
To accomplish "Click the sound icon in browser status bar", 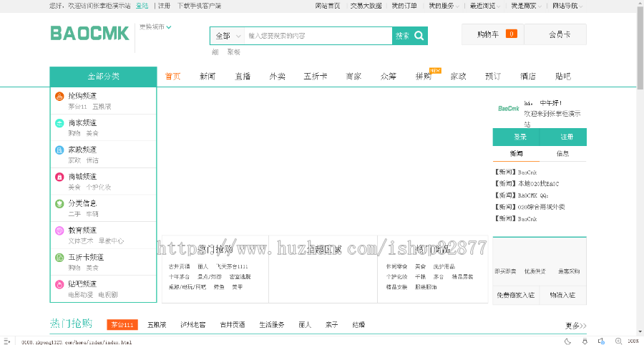I will [601, 341].
